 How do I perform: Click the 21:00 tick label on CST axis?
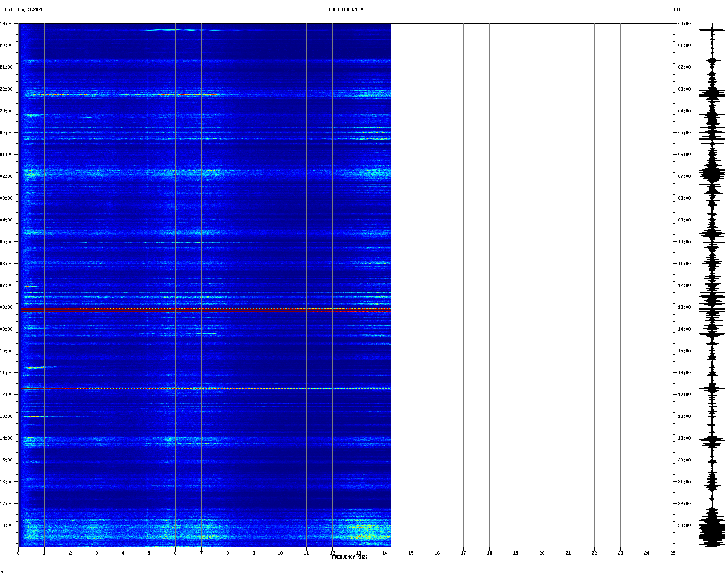pos(6,67)
